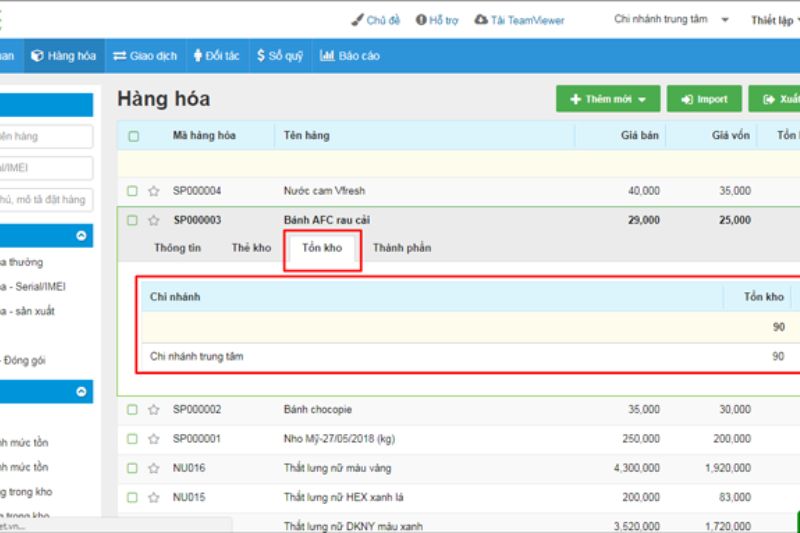Open the Chi nhánh trung tâm branch dropdown
This screenshot has width=800, height=533.
673,20
